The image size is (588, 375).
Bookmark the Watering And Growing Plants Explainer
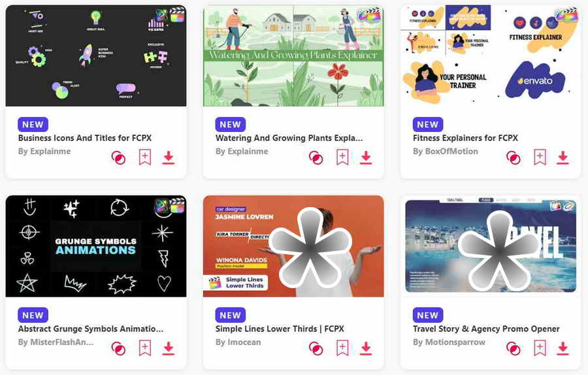(342, 157)
